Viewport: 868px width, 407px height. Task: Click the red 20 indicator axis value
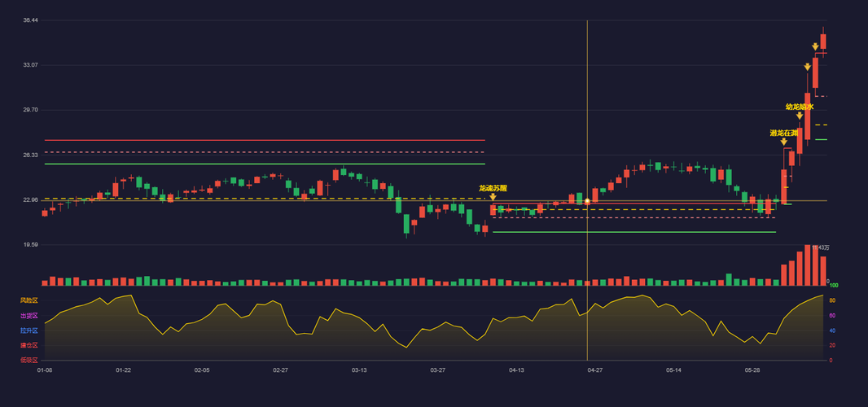(x=832, y=345)
